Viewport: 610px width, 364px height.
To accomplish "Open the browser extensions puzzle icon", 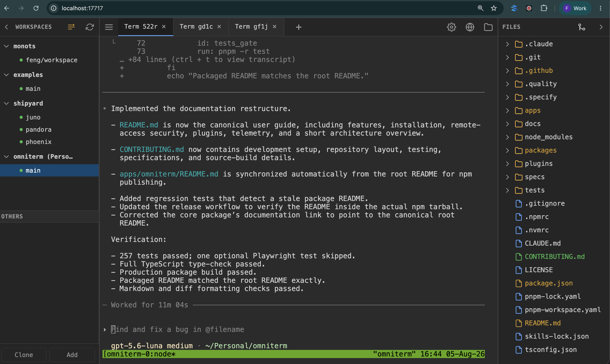I will pyautogui.click(x=544, y=8).
